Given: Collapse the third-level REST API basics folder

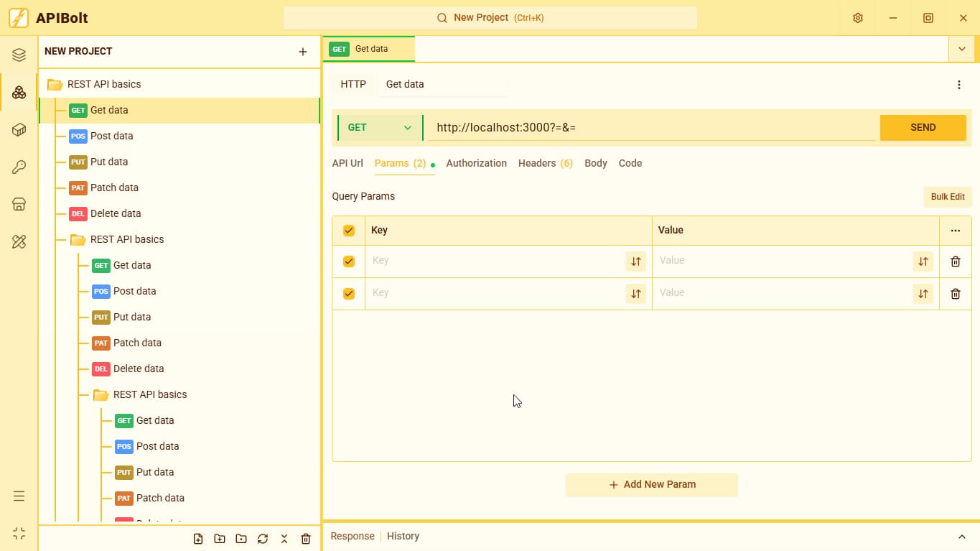Looking at the screenshot, I should pyautogui.click(x=140, y=394).
